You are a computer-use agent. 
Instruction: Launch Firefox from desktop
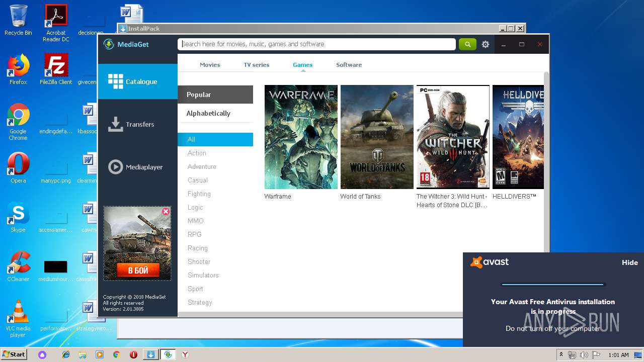18,69
